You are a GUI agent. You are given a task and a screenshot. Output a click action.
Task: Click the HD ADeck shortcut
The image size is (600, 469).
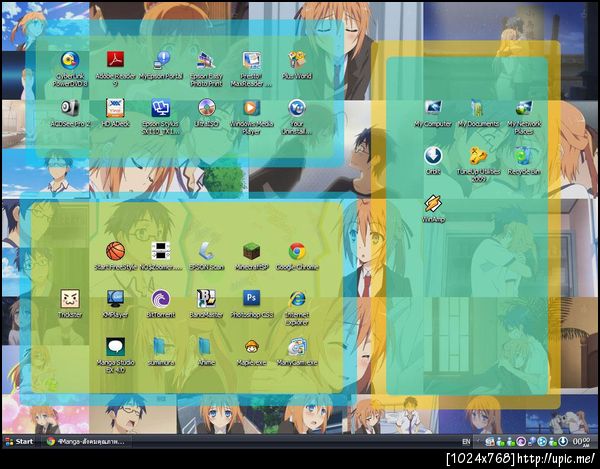[115, 108]
